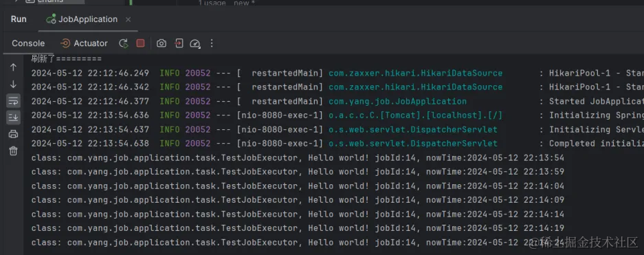Toggle Scroll to End in console
Image resolution: width=644 pixels, height=255 pixels.
(13, 118)
